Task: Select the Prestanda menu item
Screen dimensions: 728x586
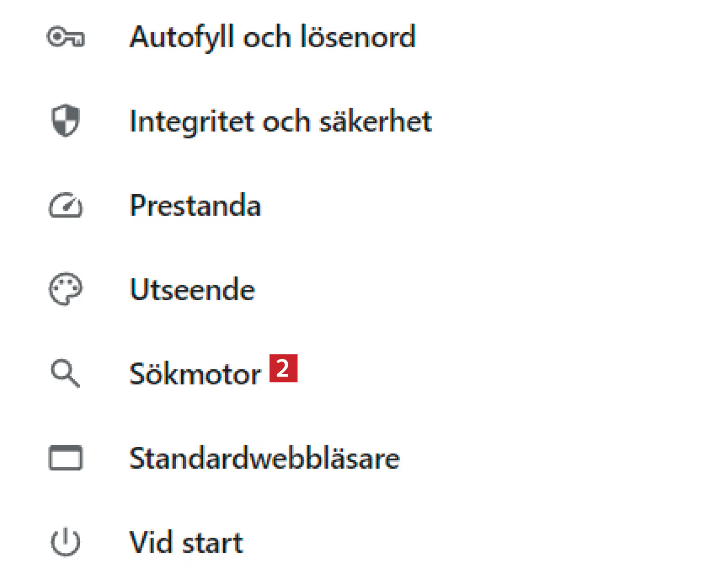Action: pos(195,206)
